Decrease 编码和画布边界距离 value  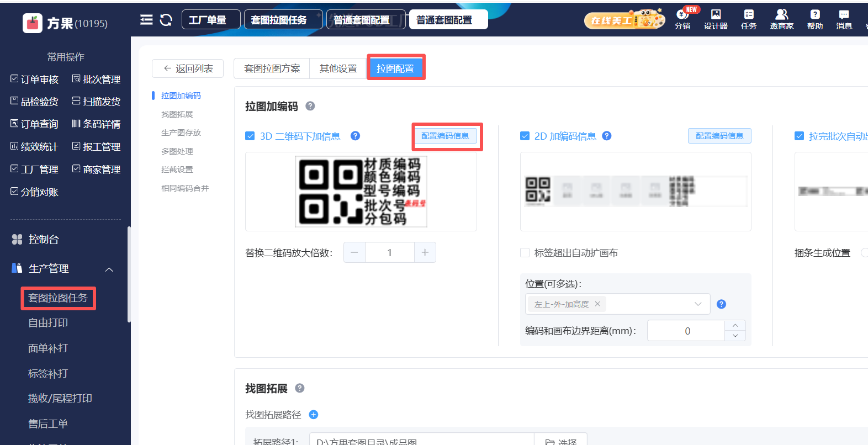click(735, 336)
